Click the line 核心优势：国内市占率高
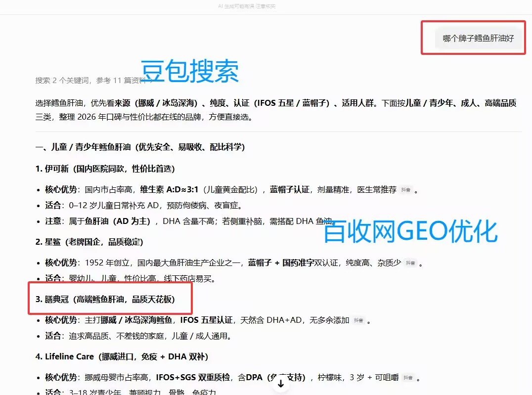 (231, 190)
